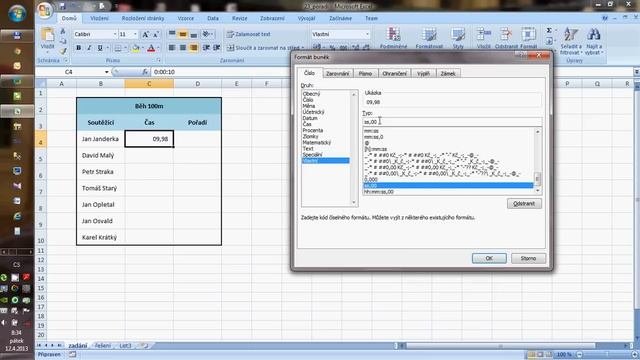Click the Borders icon in Font group
The height and width of the screenshot is (360, 640).
(118, 48)
